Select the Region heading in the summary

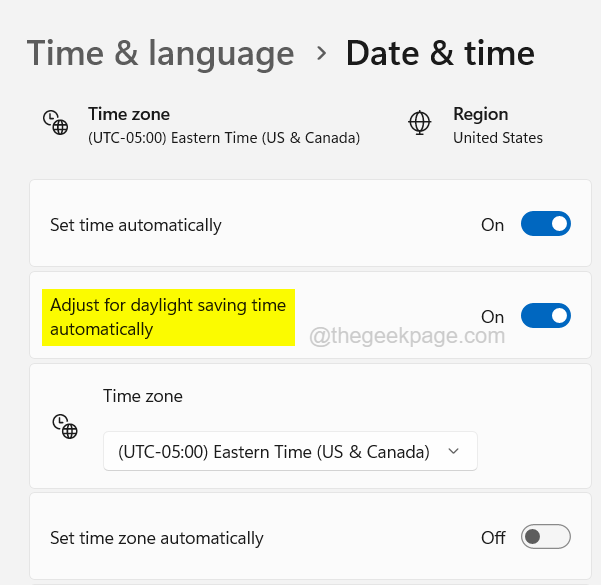pyautogui.click(x=480, y=114)
